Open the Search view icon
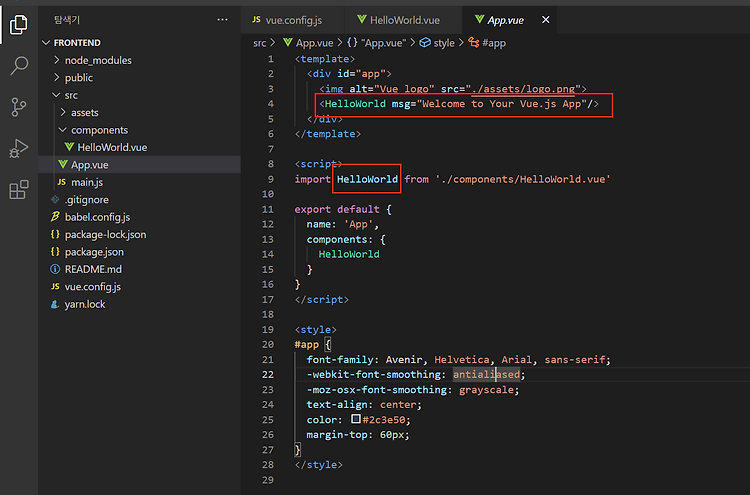Viewport: 750px width, 495px height. [19, 66]
